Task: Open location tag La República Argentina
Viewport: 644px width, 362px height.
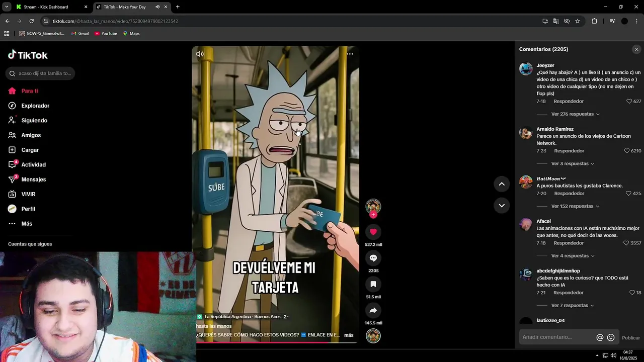Action: (243, 317)
